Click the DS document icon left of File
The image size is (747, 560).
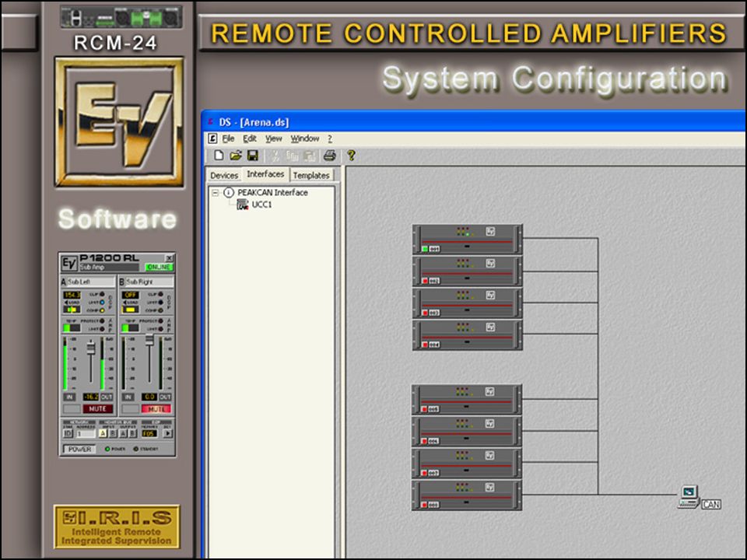pyautogui.click(x=212, y=138)
